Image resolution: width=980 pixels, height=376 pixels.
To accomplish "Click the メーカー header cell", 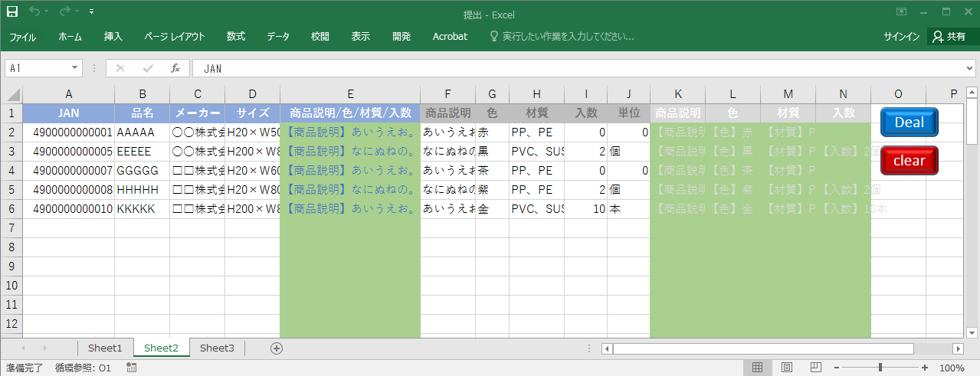I will [x=198, y=113].
